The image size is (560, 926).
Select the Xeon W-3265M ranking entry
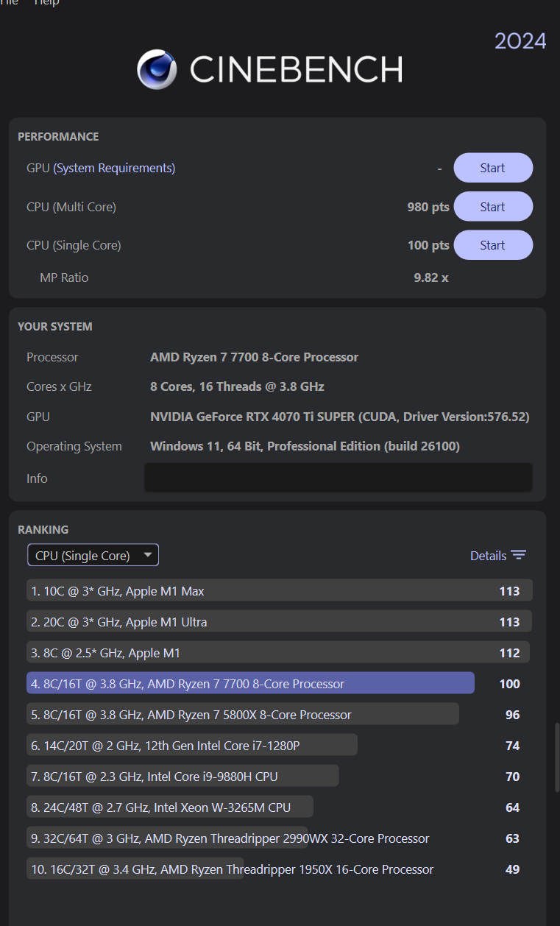(280, 807)
